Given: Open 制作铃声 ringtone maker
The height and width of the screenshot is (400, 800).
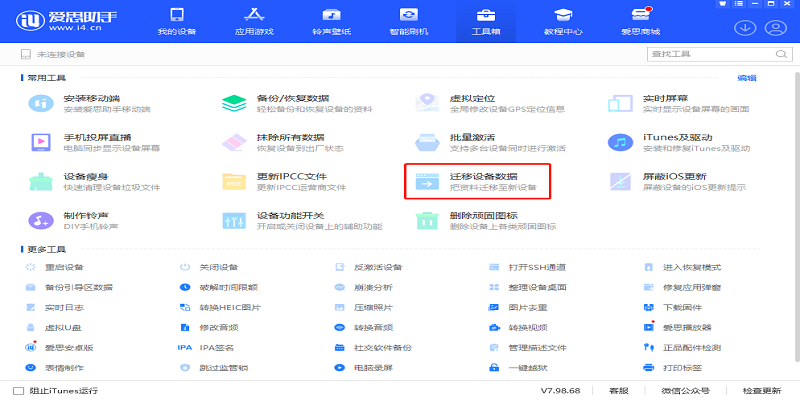Looking at the screenshot, I should click(85, 219).
